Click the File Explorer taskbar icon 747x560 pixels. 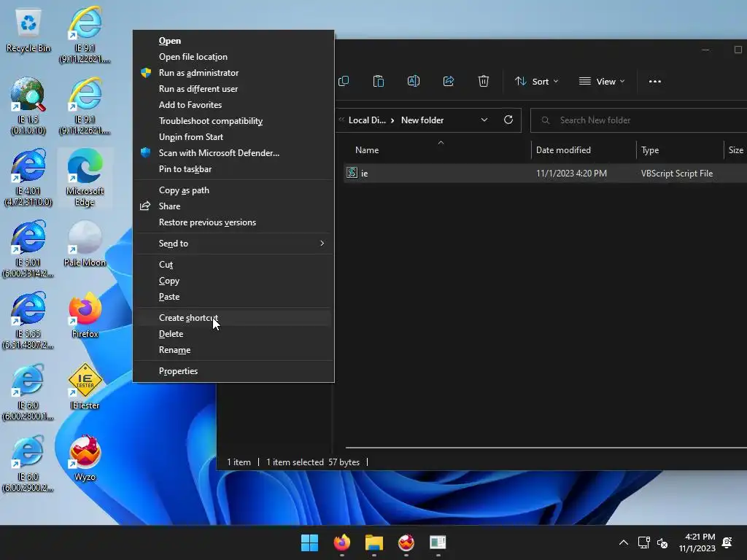(374, 542)
